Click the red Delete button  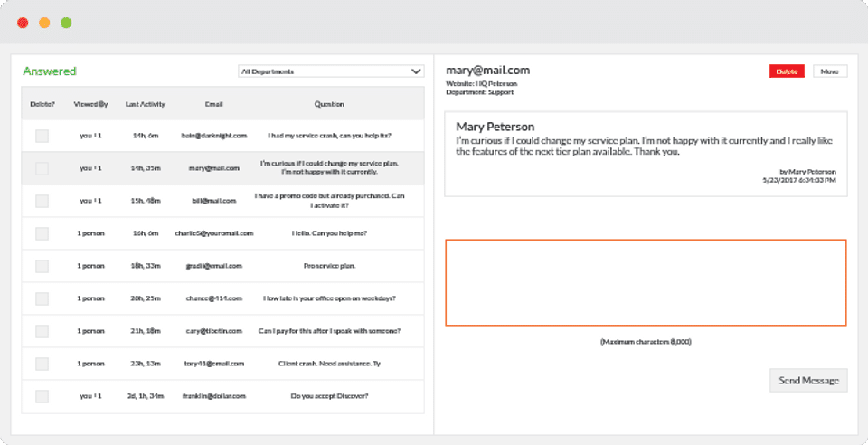coord(787,71)
